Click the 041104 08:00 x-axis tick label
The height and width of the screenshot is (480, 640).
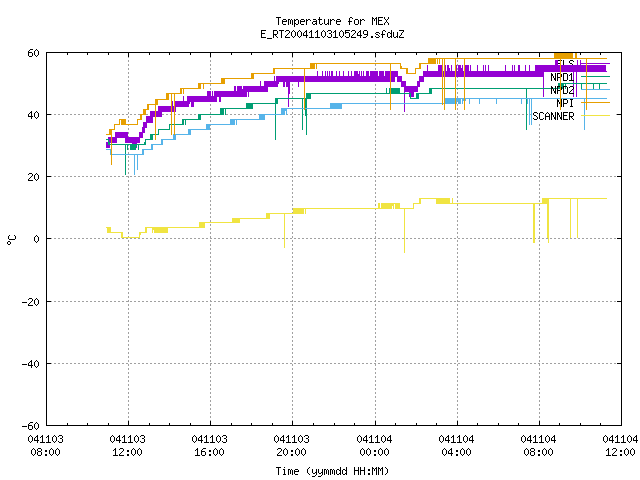(x=538, y=446)
